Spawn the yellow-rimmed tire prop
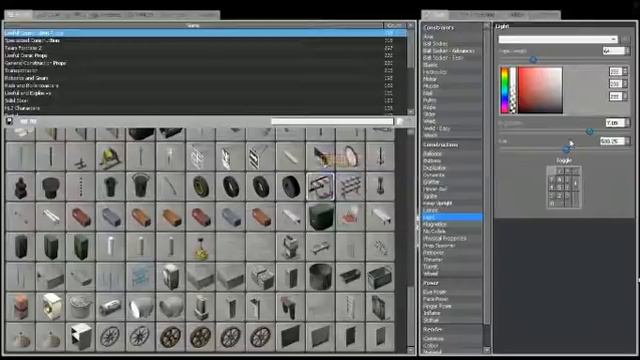Image resolution: width=640 pixels, height=360 pixels. click(x=200, y=187)
